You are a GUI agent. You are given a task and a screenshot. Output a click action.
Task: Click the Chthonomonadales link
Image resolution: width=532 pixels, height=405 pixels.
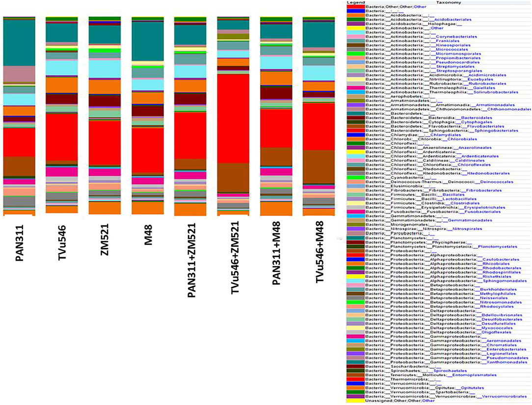pos(508,109)
